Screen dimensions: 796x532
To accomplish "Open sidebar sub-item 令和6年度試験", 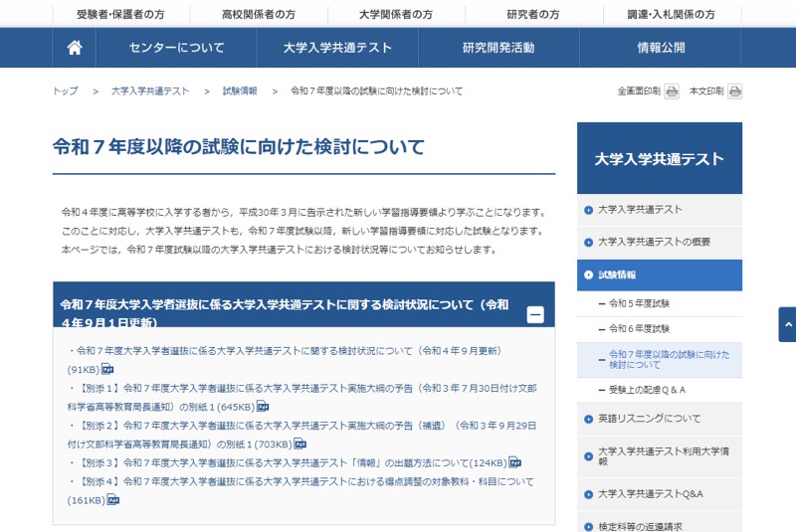I will pos(660,329).
